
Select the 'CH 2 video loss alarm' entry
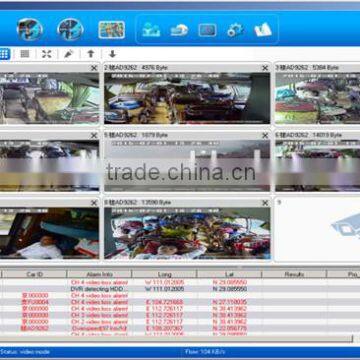coord(99,322)
